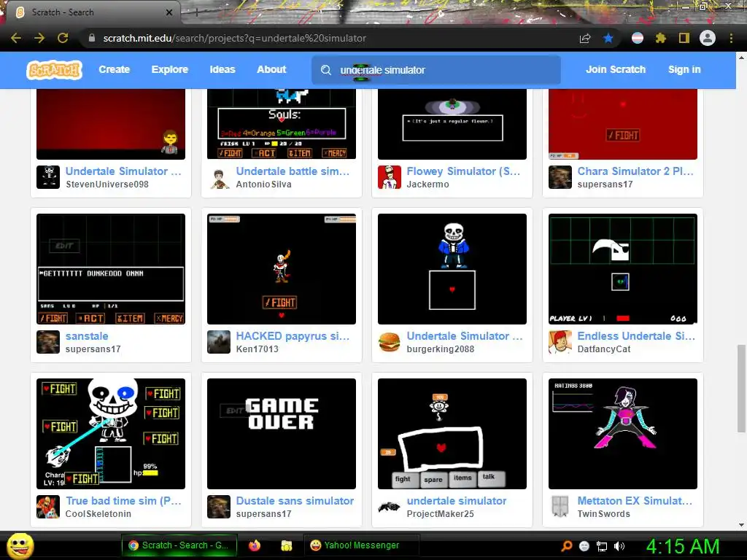The image size is (747, 560).
Task: Open Flowey Simulator project thumbnail
Action: (x=452, y=124)
